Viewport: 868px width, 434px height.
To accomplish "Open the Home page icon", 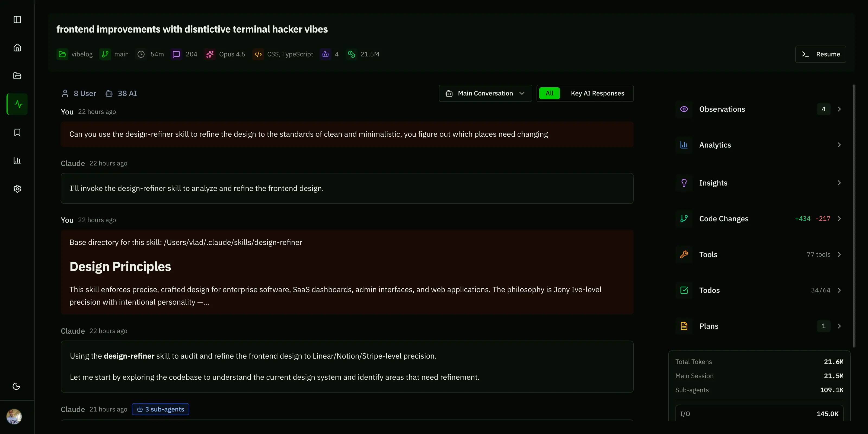I will [17, 47].
